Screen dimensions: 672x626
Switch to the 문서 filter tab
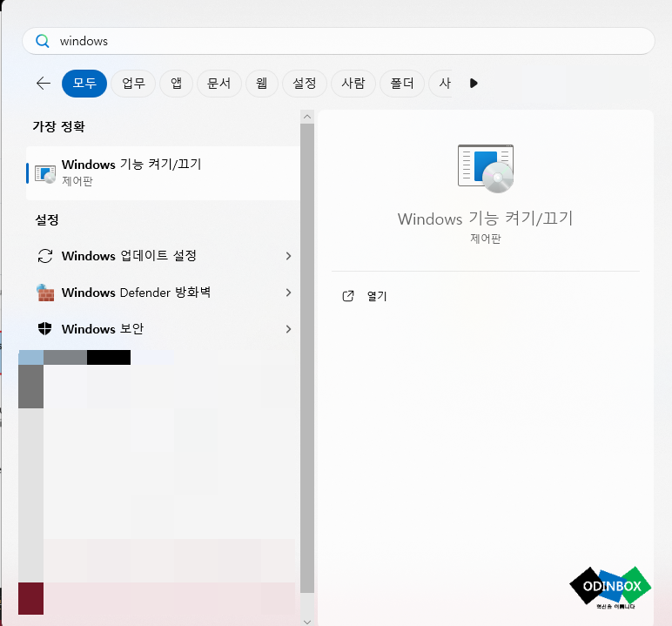point(219,84)
